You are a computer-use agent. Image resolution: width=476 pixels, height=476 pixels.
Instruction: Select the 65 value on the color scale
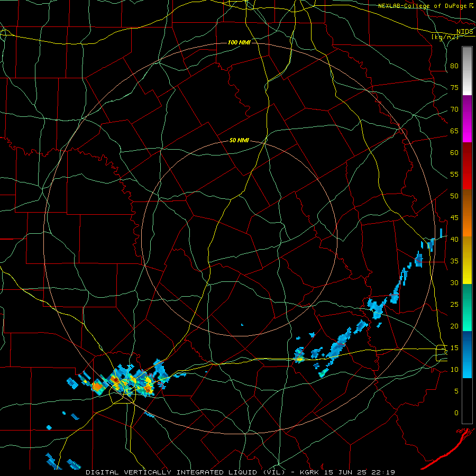pos(454,131)
